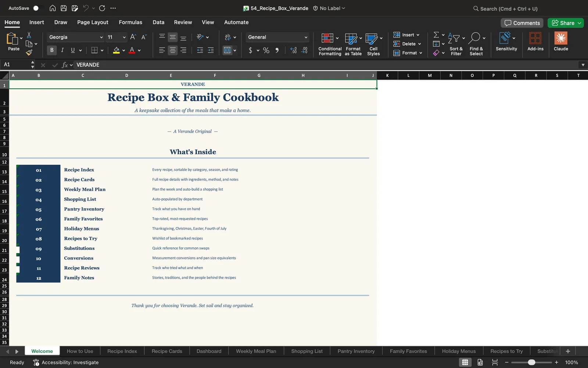
Task: Switch to the Holiday Menus sheet tab
Action: pyautogui.click(x=459, y=351)
